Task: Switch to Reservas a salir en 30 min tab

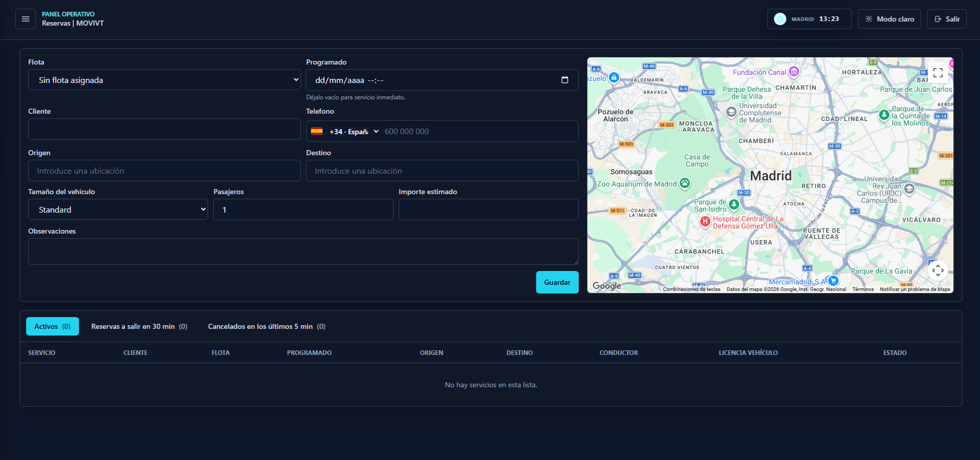Action: click(x=139, y=326)
